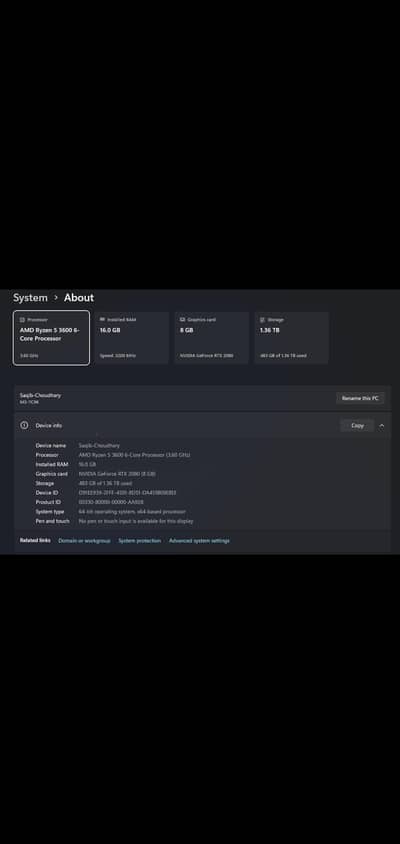Click the About breadcrumb title
This screenshot has width=400, height=844.
point(79,298)
